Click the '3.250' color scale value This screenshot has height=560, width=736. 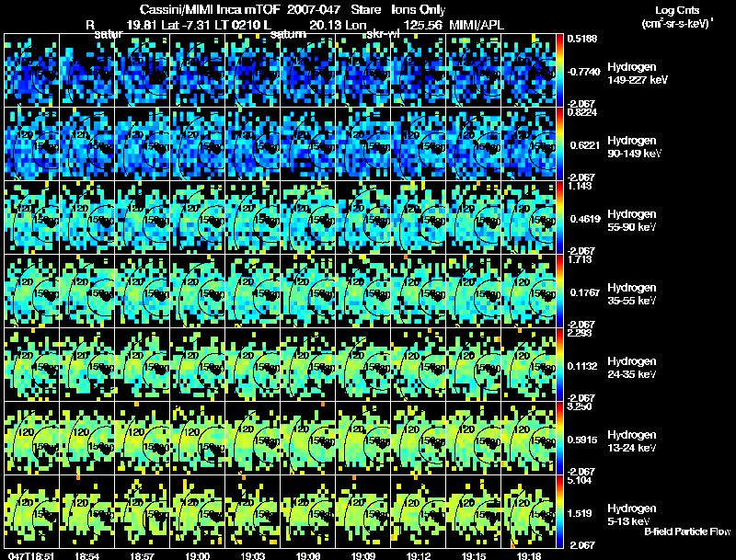[x=580, y=406]
